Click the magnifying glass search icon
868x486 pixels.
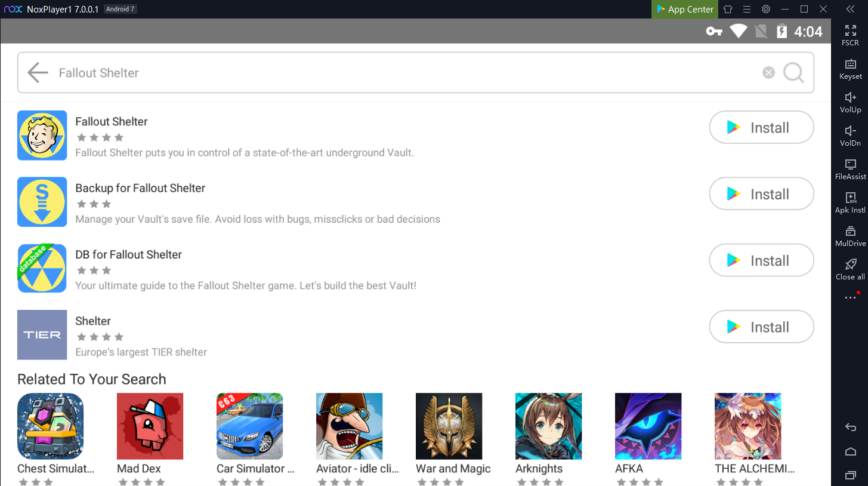pyautogui.click(x=793, y=73)
